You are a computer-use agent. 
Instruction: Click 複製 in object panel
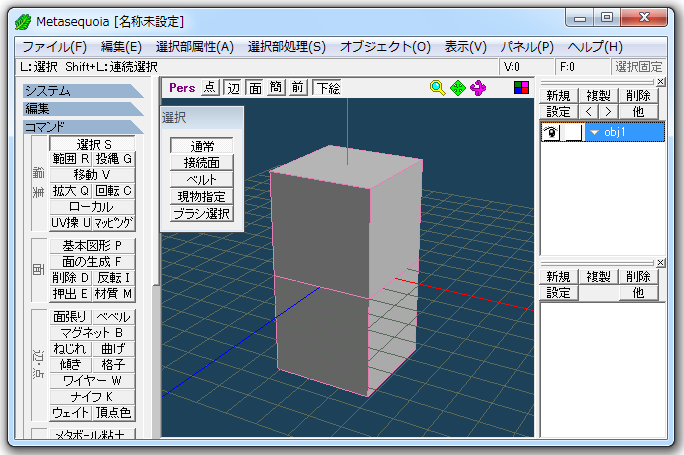pyautogui.click(x=598, y=96)
